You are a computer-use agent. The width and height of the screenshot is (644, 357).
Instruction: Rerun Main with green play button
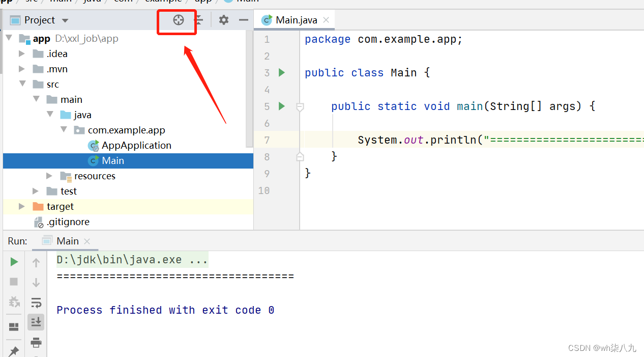point(14,262)
